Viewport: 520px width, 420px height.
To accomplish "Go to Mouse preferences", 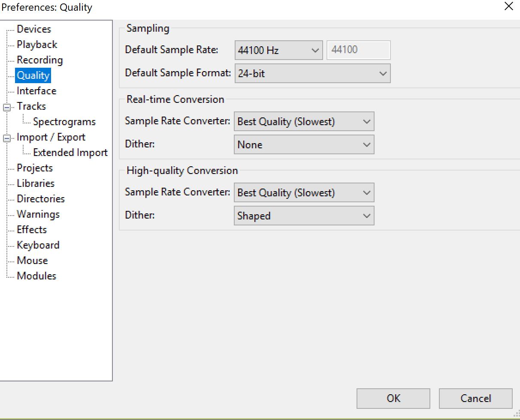I will point(32,261).
